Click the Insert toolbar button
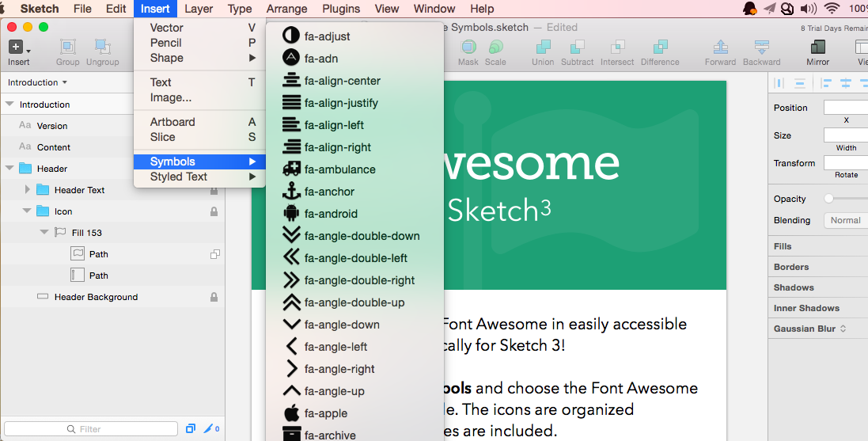This screenshot has height=441, width=868. click(x=19, y=52)
